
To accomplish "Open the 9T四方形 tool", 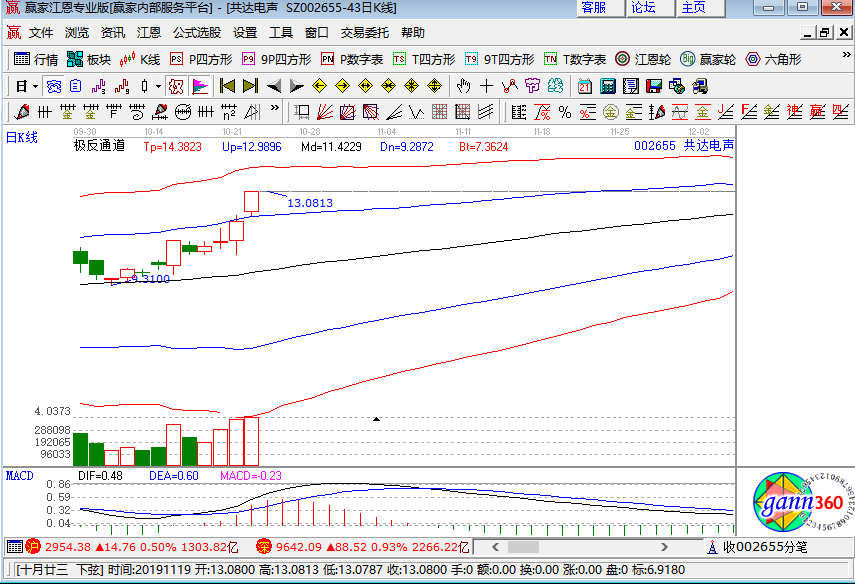I will coord(499,59).
